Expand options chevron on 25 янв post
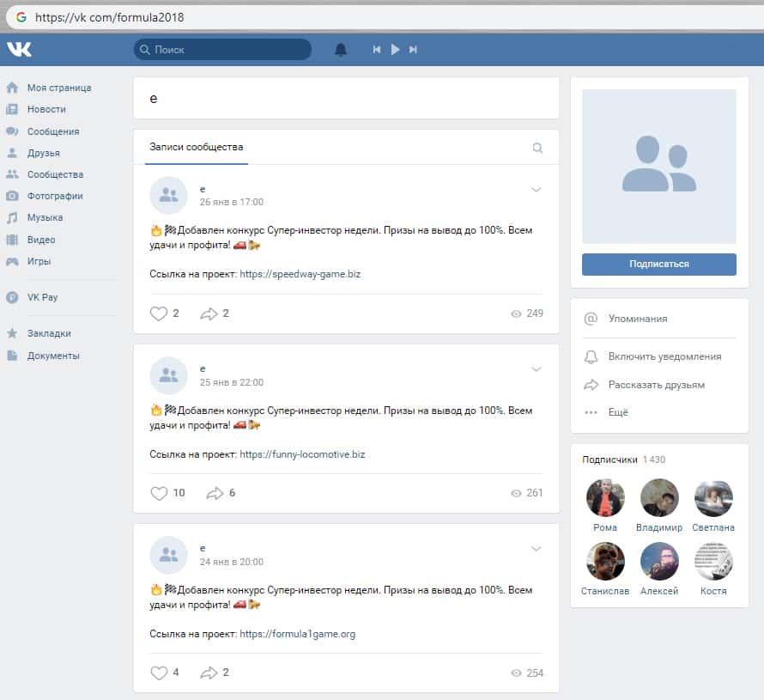 [x=537, y=369]
